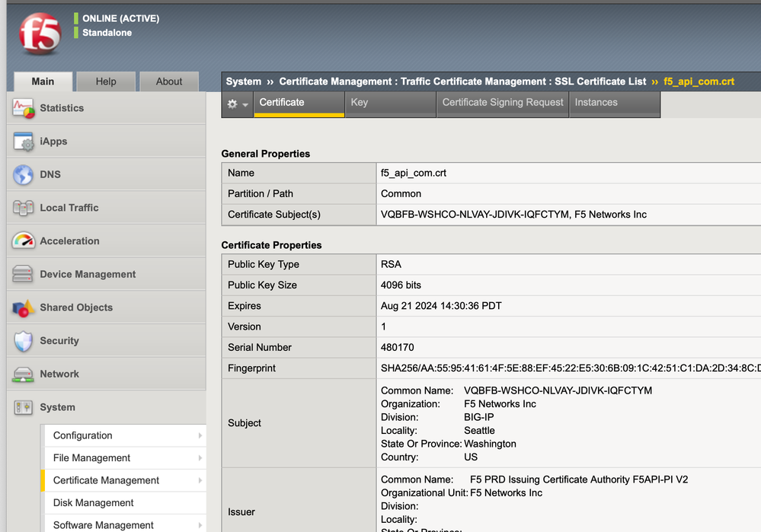
Task: Open Acceleration via its gauge icon
Action: (24, 241)
